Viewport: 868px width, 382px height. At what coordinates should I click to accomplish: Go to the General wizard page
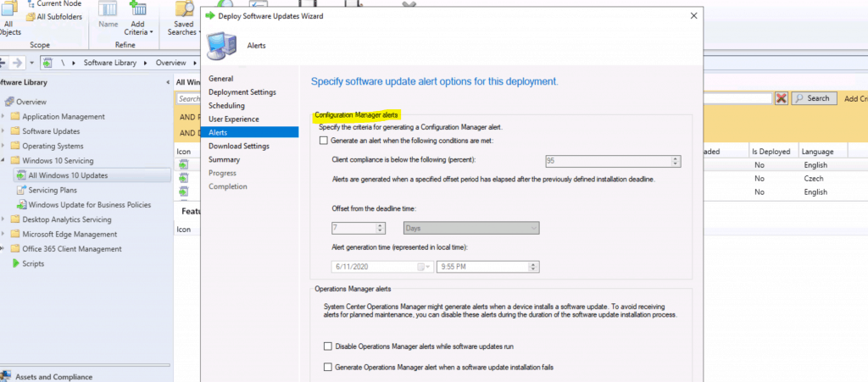click(221, 79)
